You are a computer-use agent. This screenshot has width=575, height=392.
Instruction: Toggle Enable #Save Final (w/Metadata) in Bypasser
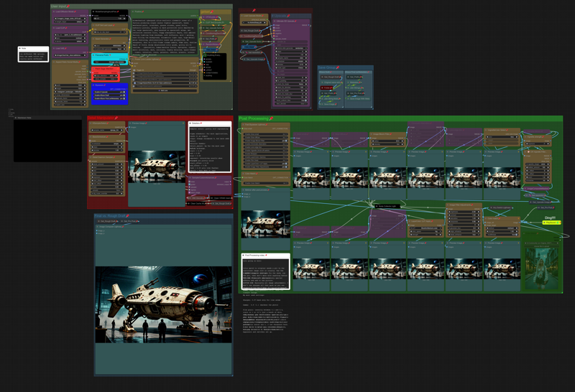(110, 98)
